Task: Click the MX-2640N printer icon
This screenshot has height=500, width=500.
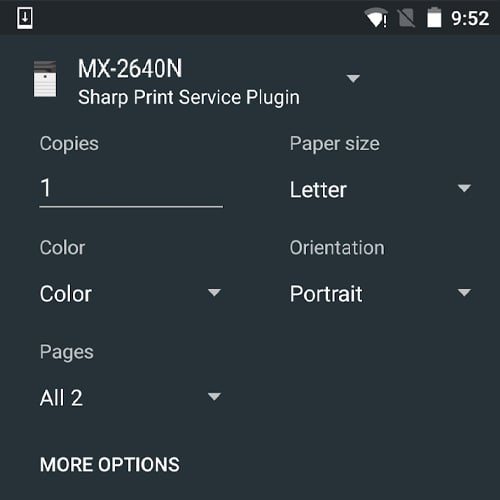Action: pyautogui.click(x=45, y=79)
